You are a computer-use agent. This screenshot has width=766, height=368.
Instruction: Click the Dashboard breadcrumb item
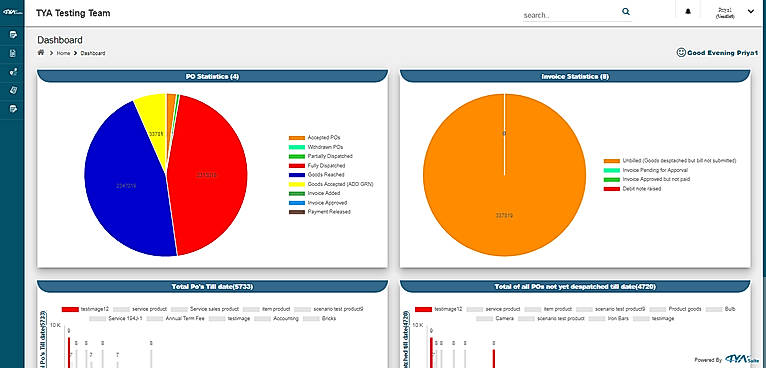93,53
